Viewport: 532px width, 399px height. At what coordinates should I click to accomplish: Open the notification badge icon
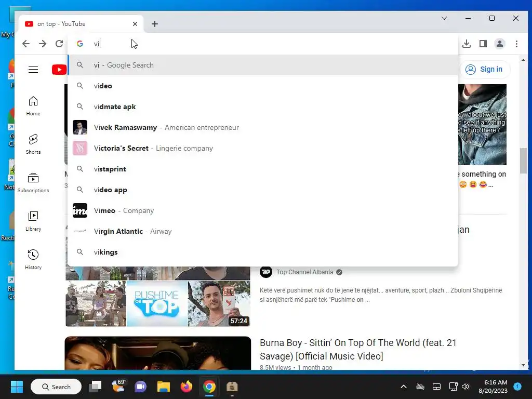[517, 386]
